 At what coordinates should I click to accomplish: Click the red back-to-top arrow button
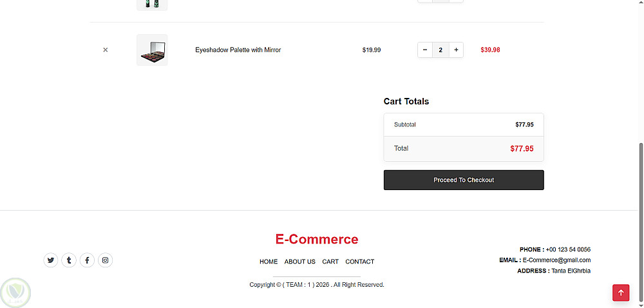[621, 293]
